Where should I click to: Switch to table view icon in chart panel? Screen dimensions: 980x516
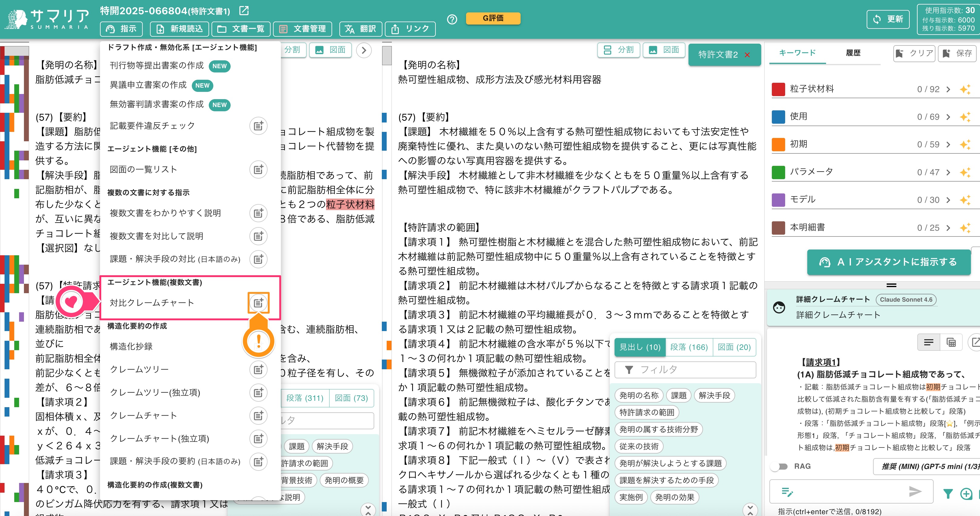click(x=951, y=343)
